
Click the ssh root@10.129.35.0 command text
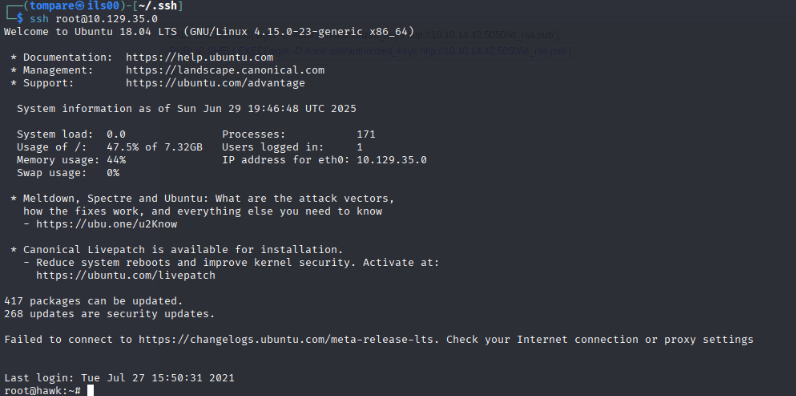(x=93, y=19)
